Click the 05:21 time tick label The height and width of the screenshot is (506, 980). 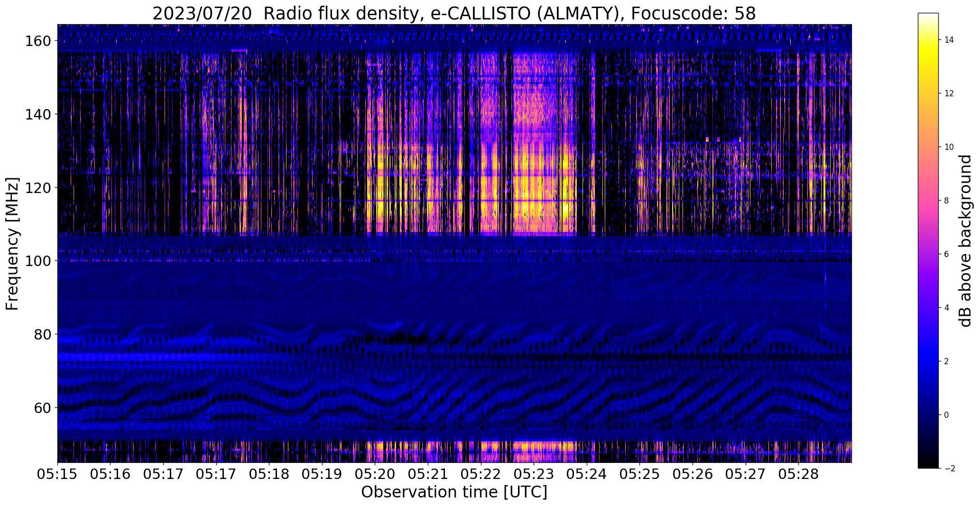pyautogui.click(x=428, y=474)
